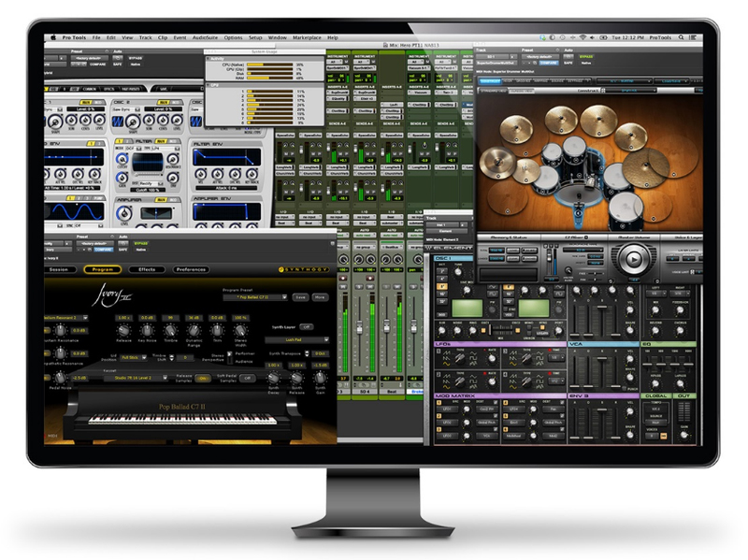Click the SD 4 track volume fader

tap(359, 327)
